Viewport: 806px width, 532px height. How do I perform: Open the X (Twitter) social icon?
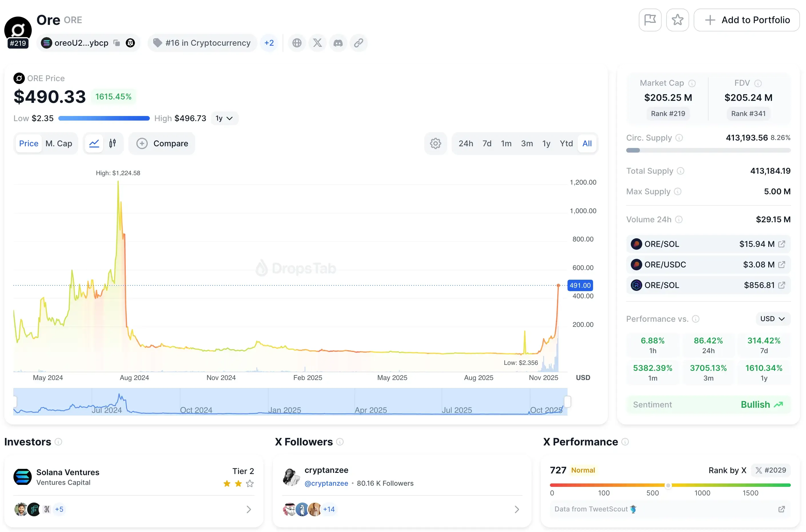317,43
